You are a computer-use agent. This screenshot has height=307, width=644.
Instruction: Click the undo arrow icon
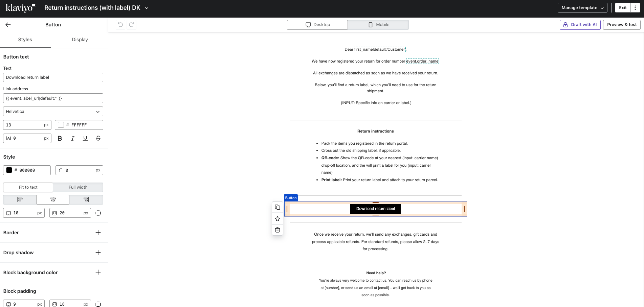coord(120,24)
